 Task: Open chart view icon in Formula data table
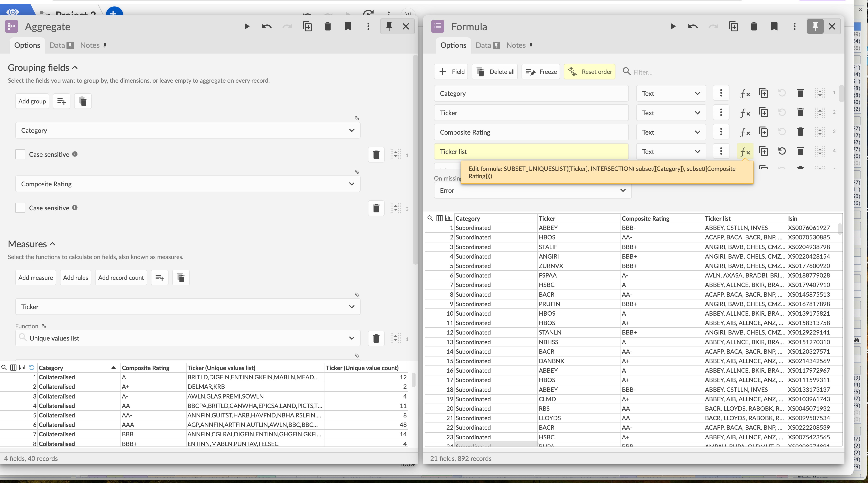coord(449,218)
